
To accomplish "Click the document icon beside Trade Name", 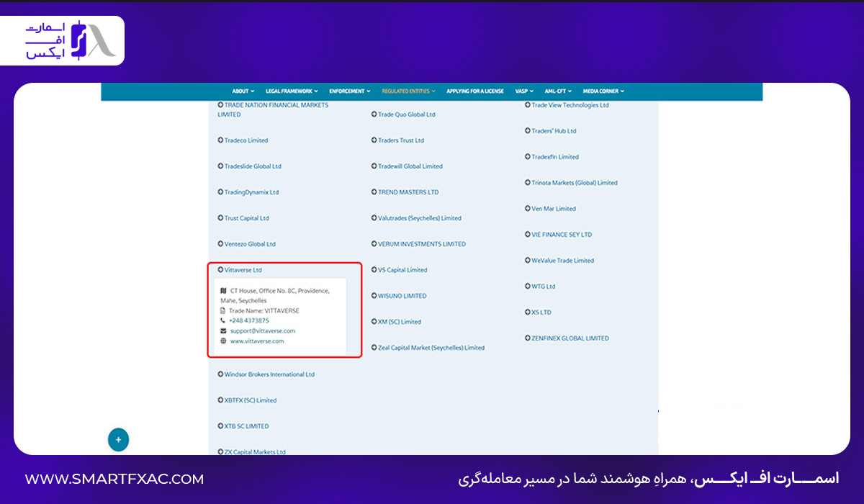I will [x=223, y=311].
